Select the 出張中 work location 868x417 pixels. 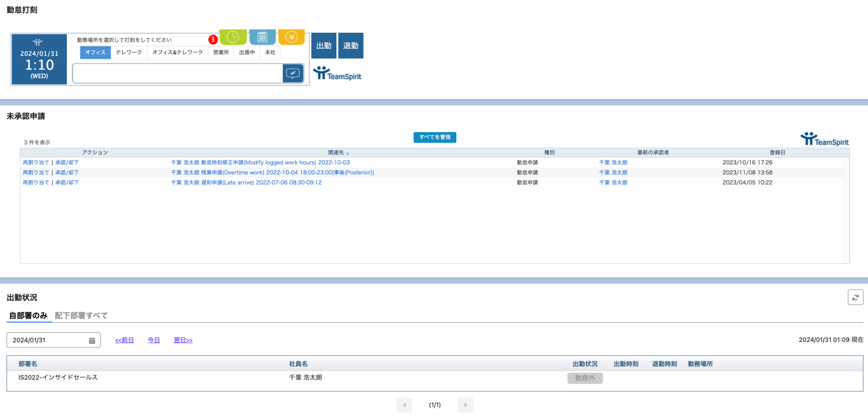247,53
